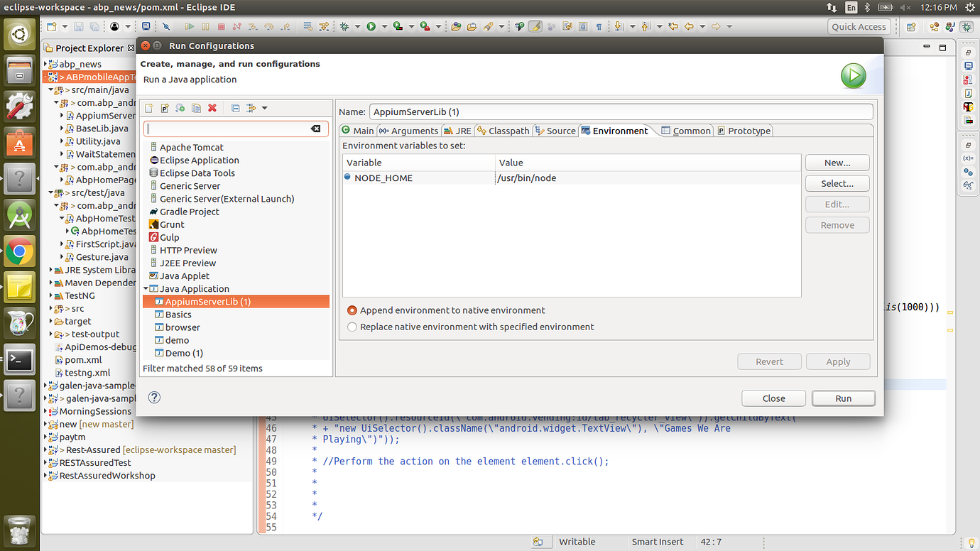Switch to the Main tab
The height and width of the screenshot is (551, 980).
pyautogui.click(x=357, y=131)
